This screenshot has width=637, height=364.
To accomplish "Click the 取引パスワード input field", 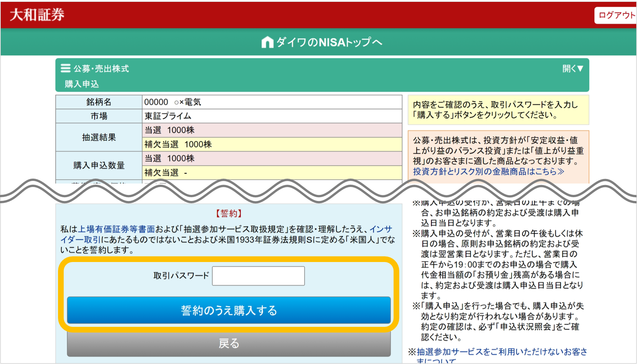I will click(258, 276).
